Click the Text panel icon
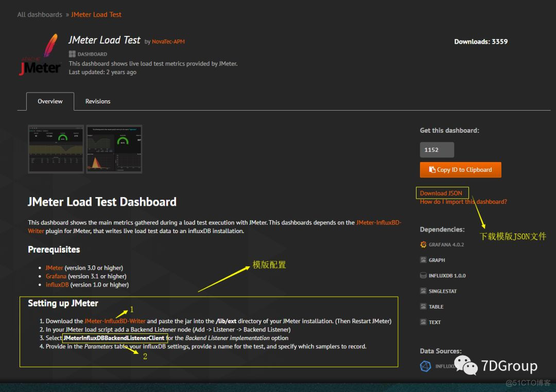The height and width of the screenshot is (392, 556). (x=423, y=322)
